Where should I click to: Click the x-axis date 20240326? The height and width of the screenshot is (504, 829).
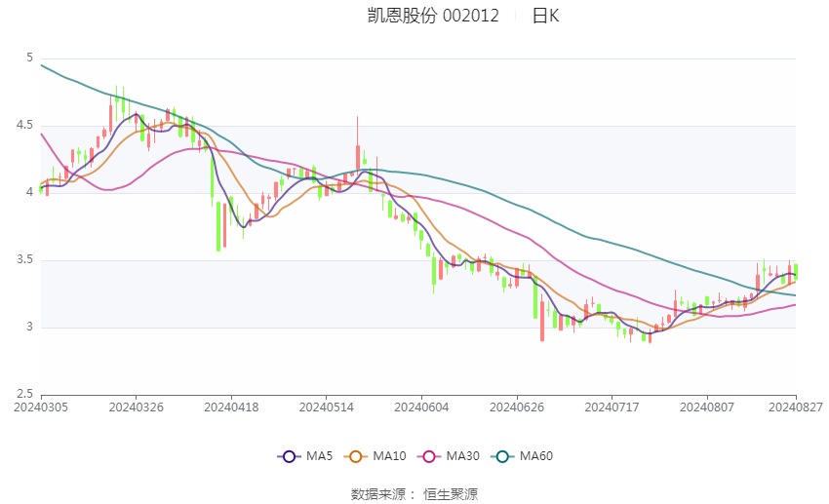(x=136, y=407)
